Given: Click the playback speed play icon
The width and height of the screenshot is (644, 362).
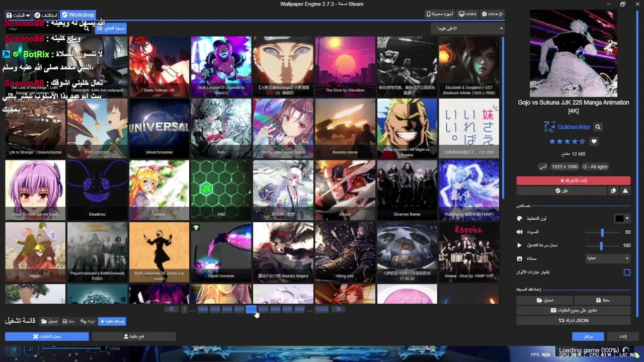Looking at the screenshot, I should (x=520, y=245).
